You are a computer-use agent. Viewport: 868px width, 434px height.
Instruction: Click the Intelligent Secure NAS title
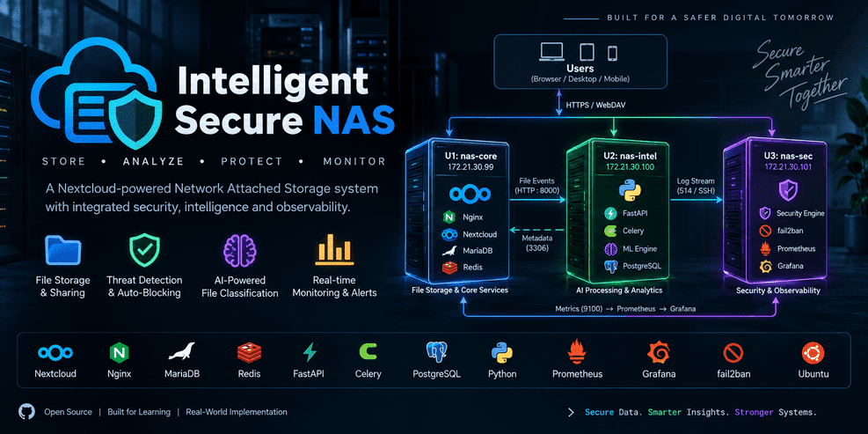tap(285, 99)
